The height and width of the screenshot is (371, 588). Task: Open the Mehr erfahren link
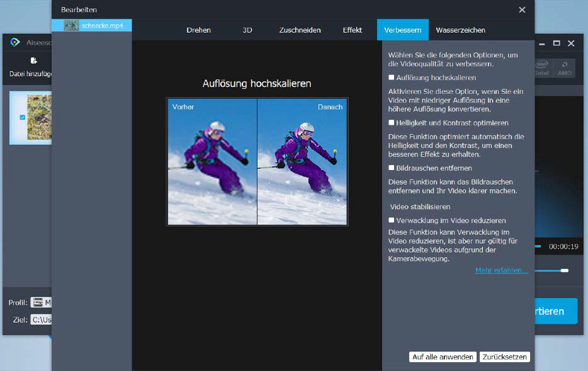pyautogui.click(x=502, y=270)
